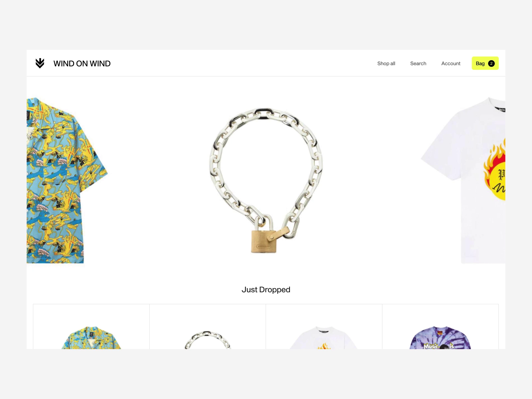
Task: Click the Just Dropped section heading
Action: point(266,290)
